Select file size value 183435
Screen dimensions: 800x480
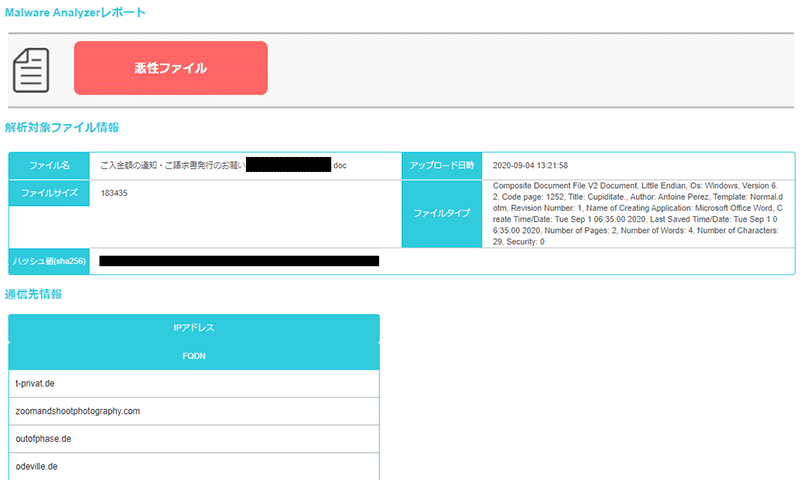(x=114, y=193)
